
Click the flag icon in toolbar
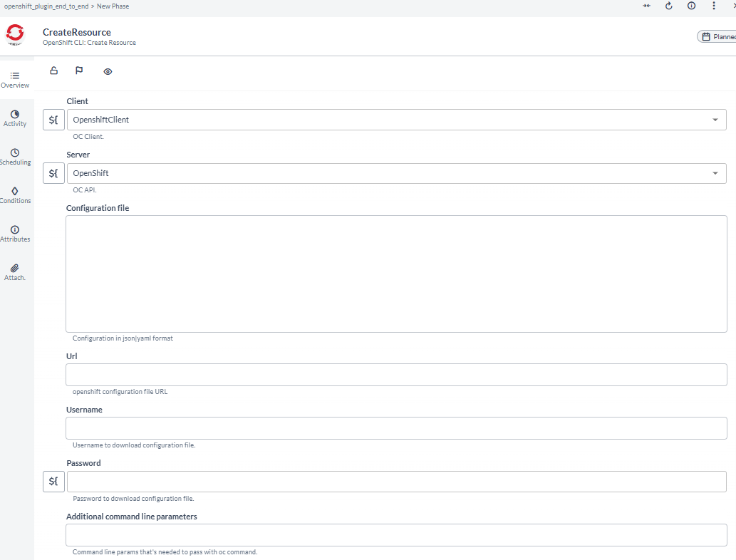[x=79, y=71]
